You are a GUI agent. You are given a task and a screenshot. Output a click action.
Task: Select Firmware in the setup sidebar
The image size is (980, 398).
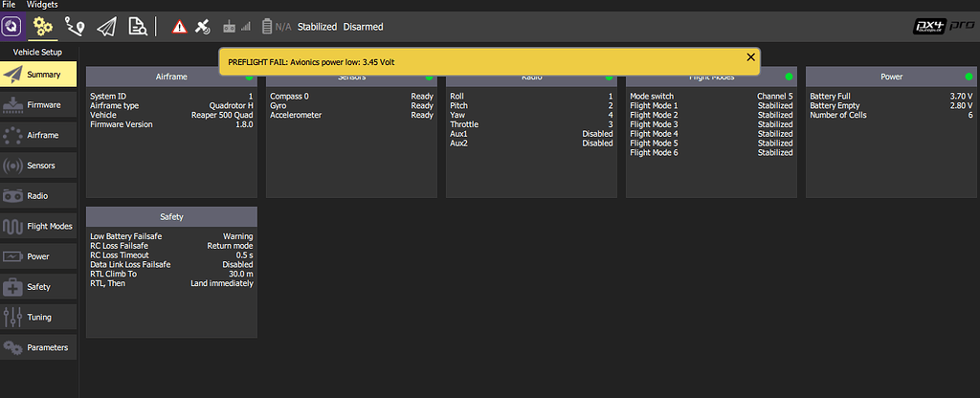[x=39, y=104]
